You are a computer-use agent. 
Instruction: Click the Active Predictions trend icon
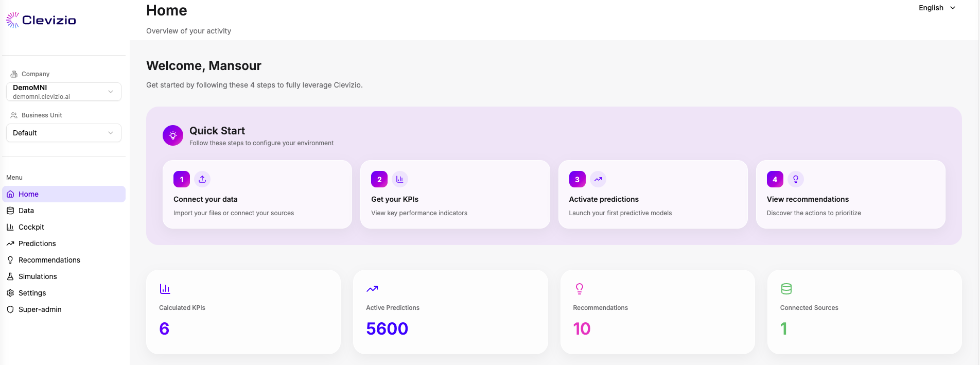click(x=372, y=289)
